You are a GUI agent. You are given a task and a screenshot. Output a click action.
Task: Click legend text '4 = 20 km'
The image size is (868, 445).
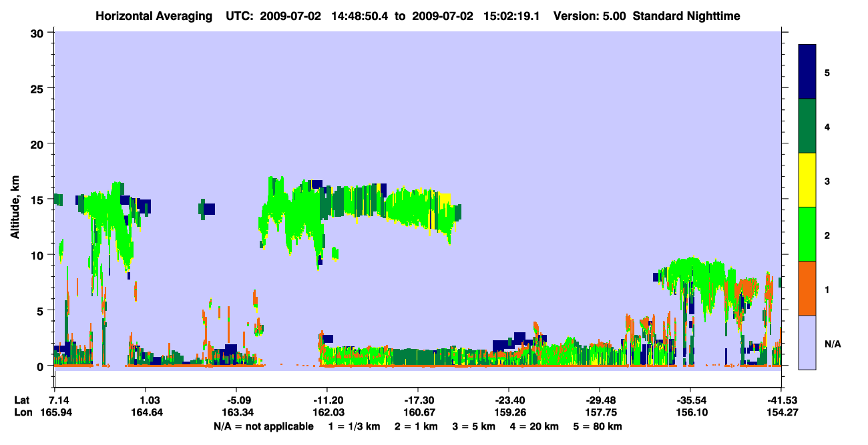pyautogui.click(x=535, y=426)
